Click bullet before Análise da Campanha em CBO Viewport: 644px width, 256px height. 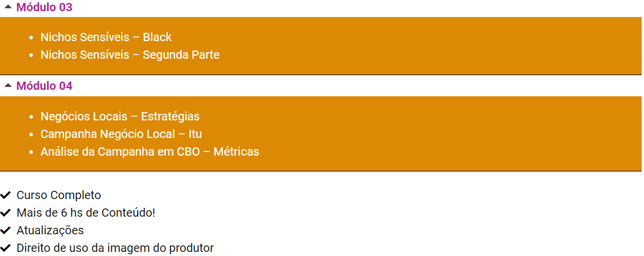(31, 152)
